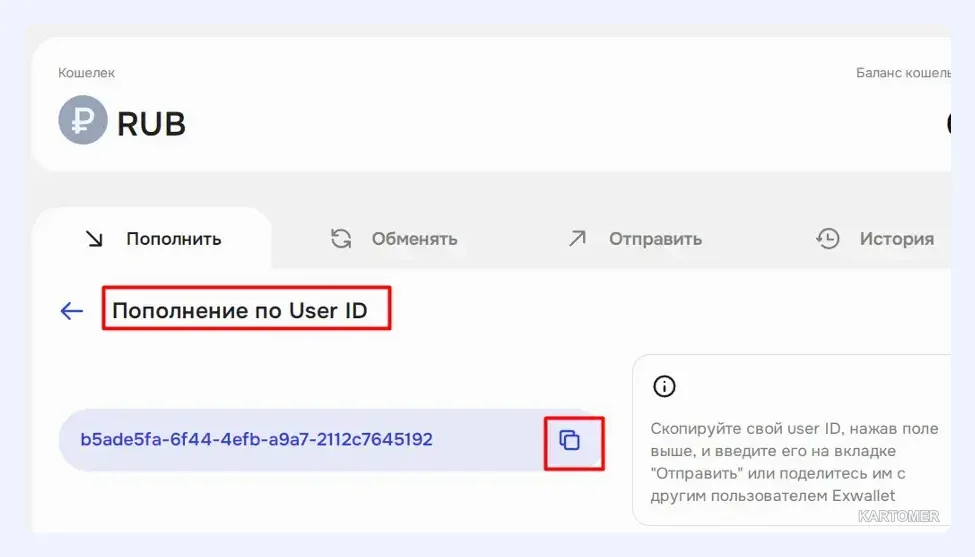This screenshot has width=975, height=557.
Task: Copy the User ID with copy icon
Action: click(x=570, y=440)
